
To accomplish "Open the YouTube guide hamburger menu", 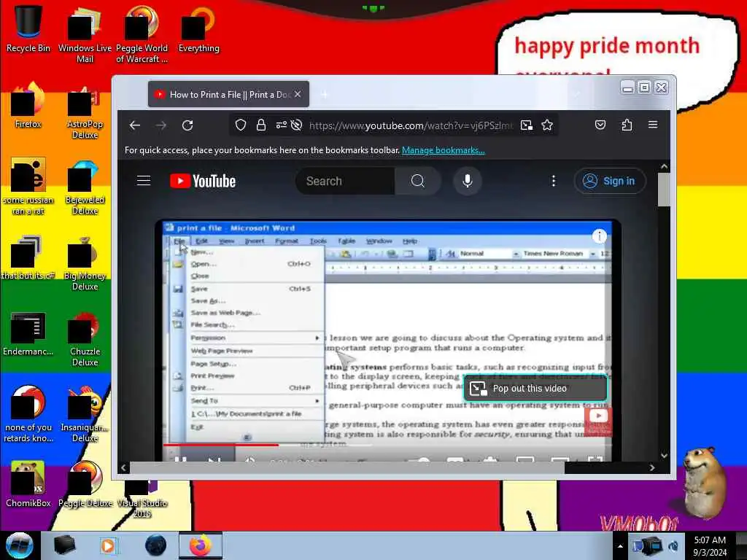I will pyautogui.click(x=144, y=181).
